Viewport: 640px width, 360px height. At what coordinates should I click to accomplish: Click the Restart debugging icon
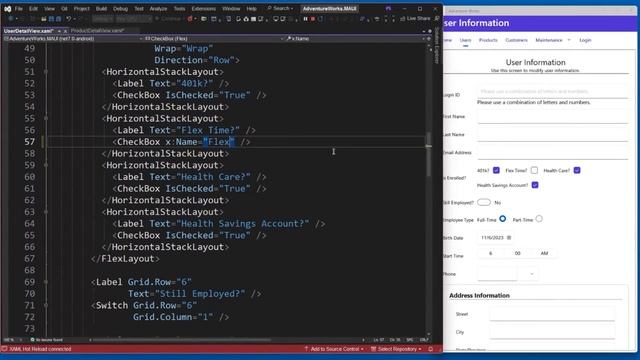click(x=320, y=19)
